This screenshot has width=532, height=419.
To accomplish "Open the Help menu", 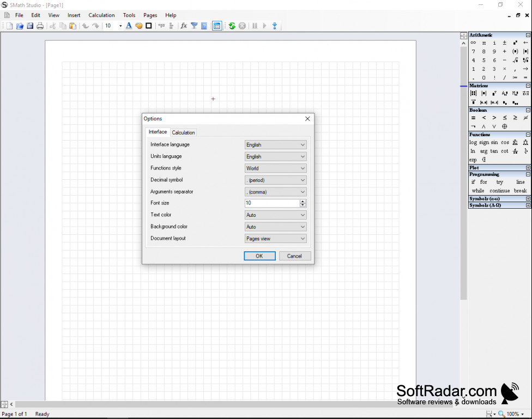I will click(x=171, y=15).
